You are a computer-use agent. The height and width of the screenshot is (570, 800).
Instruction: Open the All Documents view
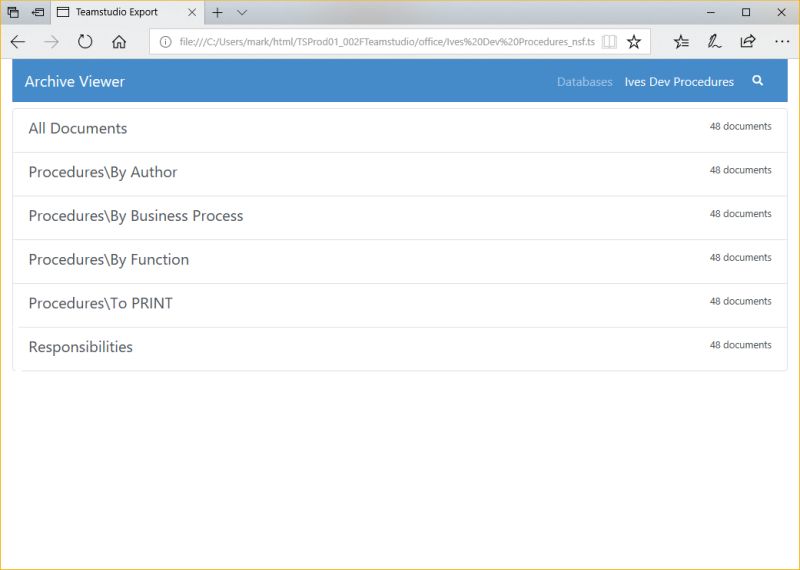point(400,130)
